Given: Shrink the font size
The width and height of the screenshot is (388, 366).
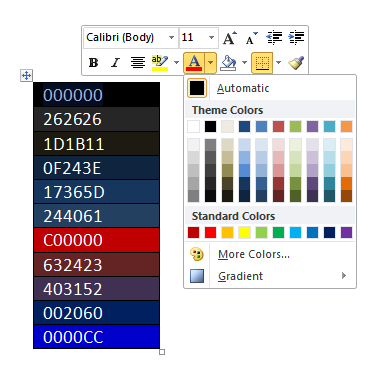Looking at the screenshot, I should click(251, 38).
